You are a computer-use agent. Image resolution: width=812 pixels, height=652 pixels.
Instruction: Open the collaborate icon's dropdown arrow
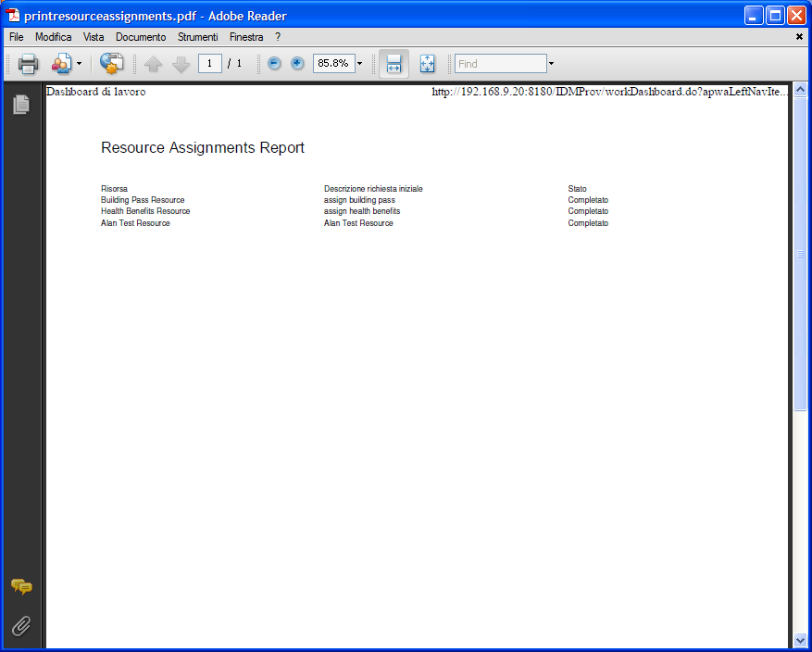pos(80,64)
